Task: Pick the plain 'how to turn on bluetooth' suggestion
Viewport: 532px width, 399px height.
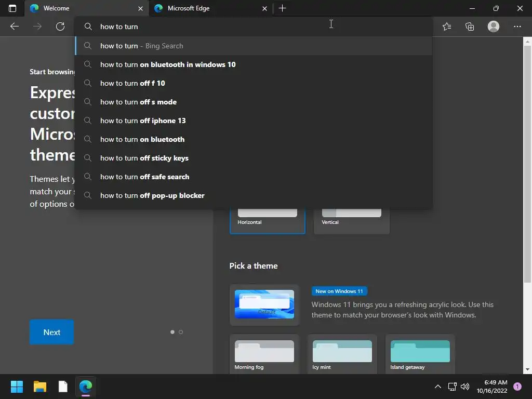Action: [x=254, y=139]
